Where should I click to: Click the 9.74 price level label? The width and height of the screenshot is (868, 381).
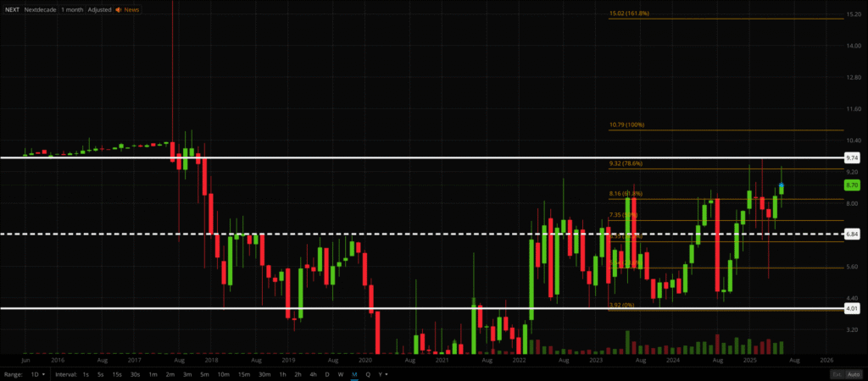point(853,157)
